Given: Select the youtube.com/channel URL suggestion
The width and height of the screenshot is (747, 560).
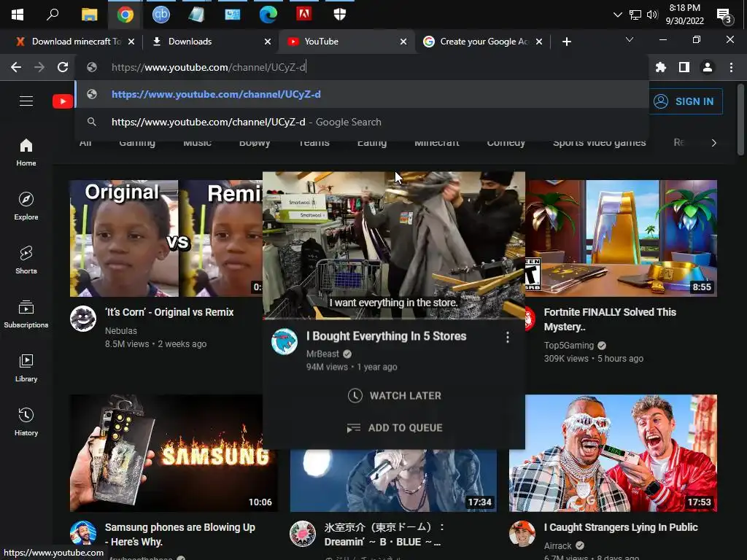Looking at the screenshot, I should [362, 94].
